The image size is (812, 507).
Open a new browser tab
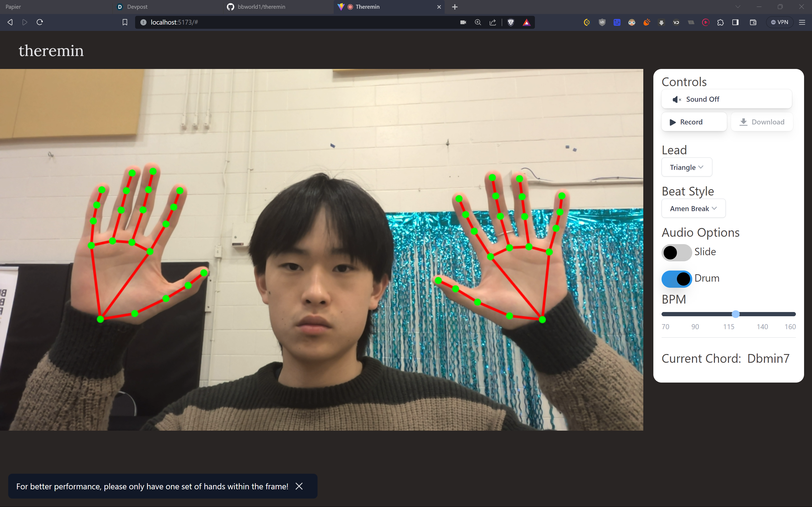[x=455, y=7]
